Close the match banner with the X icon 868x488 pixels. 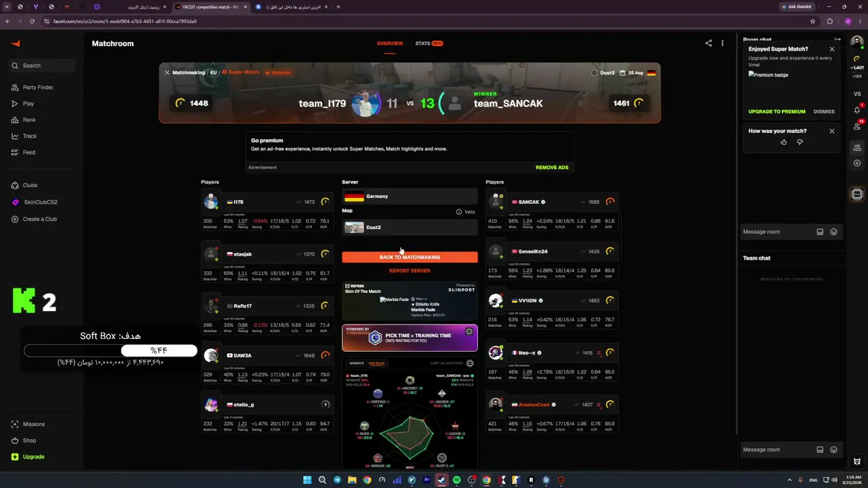point(167,73)
